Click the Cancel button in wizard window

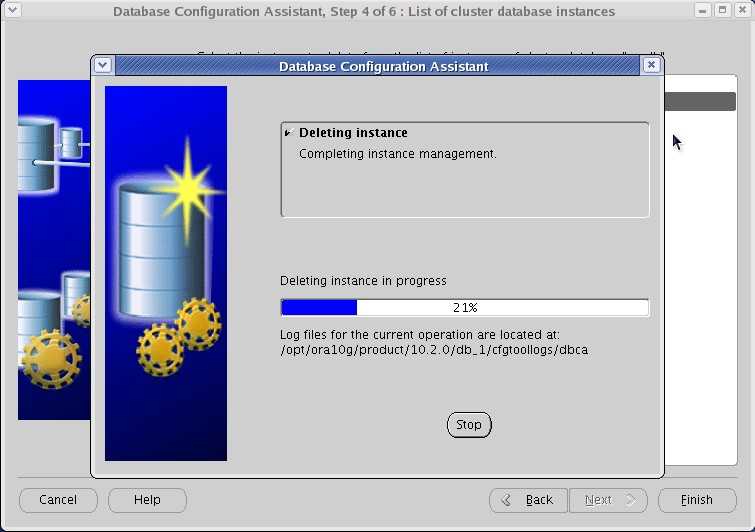tap(58, 500)
